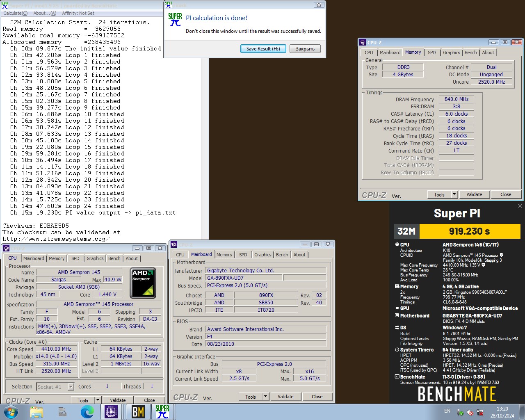Open Graphics tab in Memory CPU-Z window
The width and height of the screenshot is (525, 420).
[x=451, y=52]
